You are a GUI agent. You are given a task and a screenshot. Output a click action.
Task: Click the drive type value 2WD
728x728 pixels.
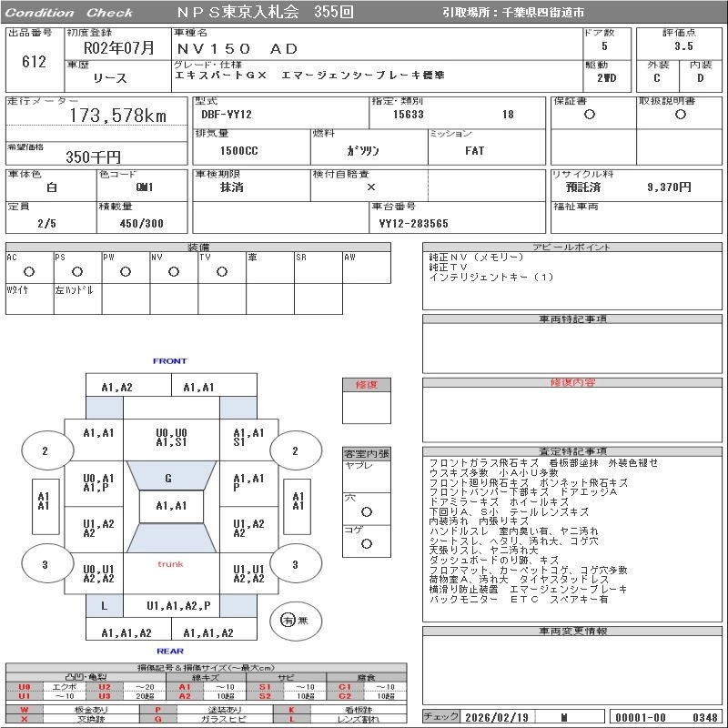click(606, 78)
